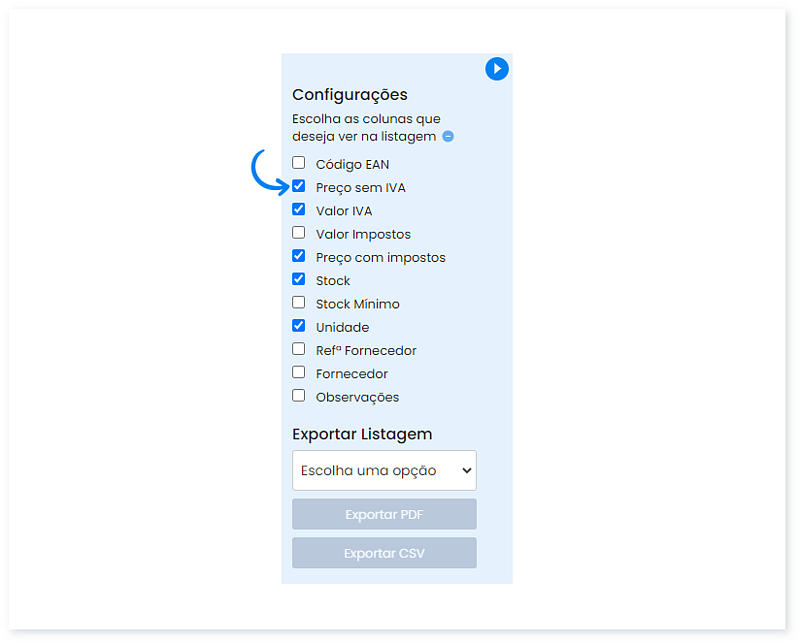Enable the Código EAN checkbox
The height and width of the screenshot is (644, 800).
click(x=298, y=162)
